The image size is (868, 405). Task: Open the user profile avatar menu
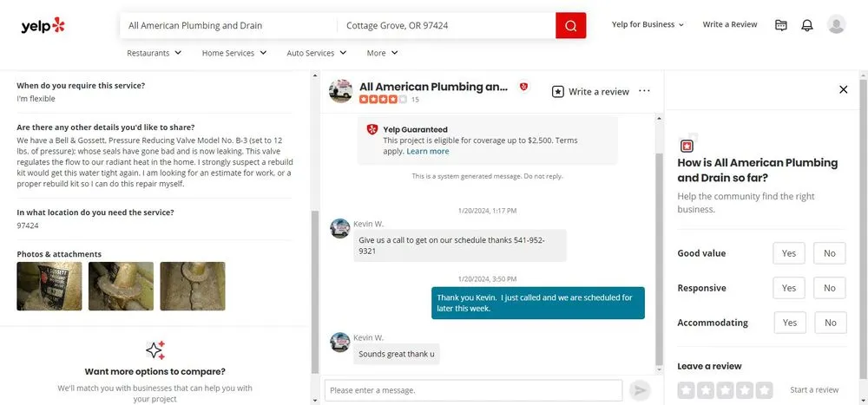(x=836, y=25)
